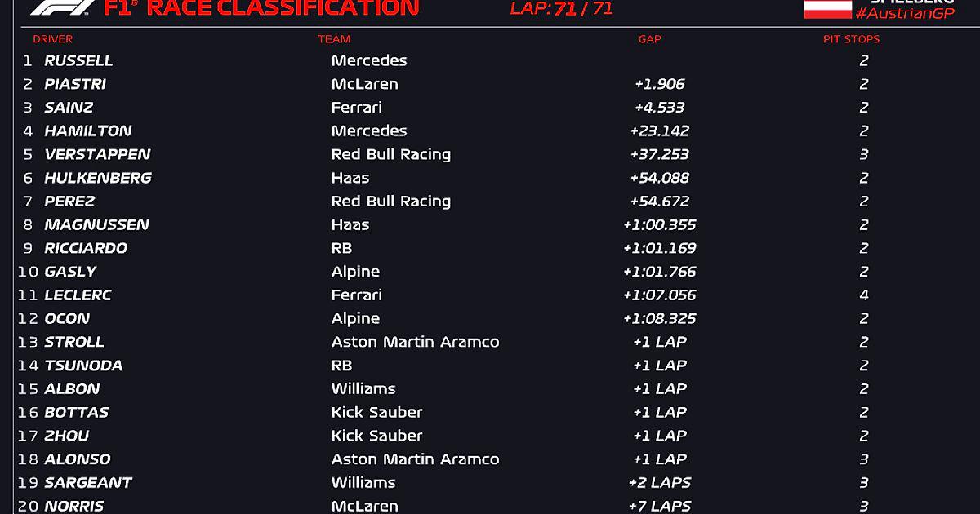Select LECLERC's pit stop count of 4
The height and width of the screenshot is (514, 980).
point(864,295)
